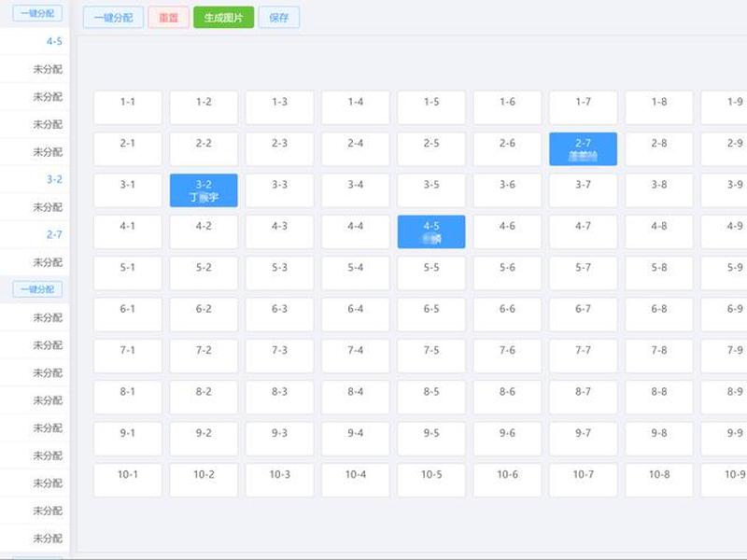Open the 3-2 link in the sidebar
The width and height of the screenshot is (747, 560).
54,179
